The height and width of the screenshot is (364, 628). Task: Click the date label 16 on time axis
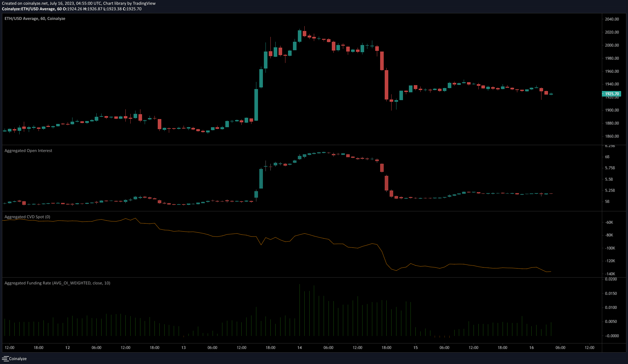coord(531,348)
